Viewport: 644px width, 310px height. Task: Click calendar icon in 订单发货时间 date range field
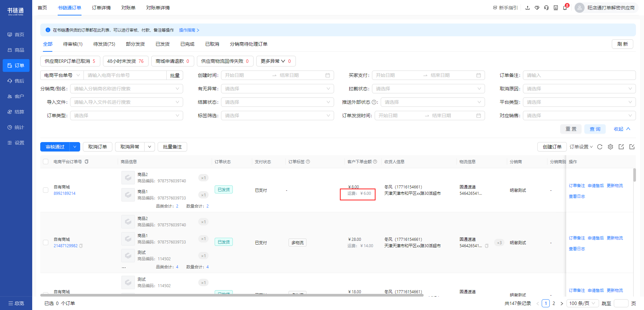(479, 116)
